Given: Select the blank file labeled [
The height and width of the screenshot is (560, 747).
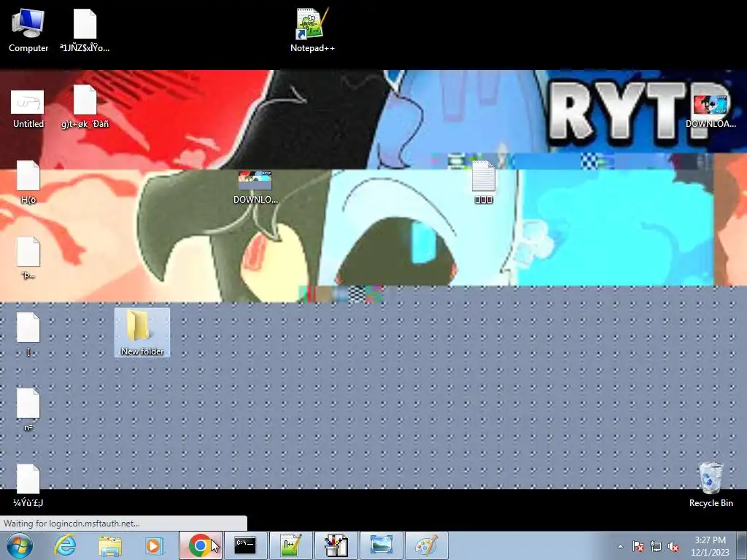Looking at the screenshot, I should [28, 334].
